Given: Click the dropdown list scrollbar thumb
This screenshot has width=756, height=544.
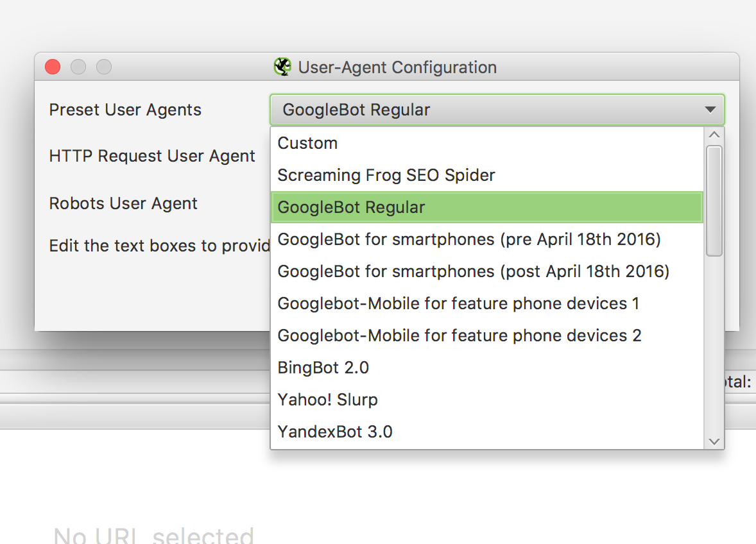Looking at the screenshot, I should click(714, 201).
